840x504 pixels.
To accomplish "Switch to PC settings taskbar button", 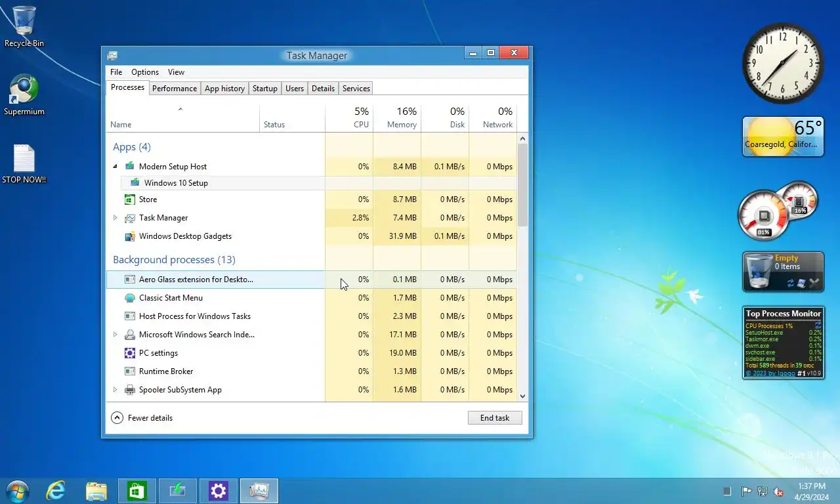I will click(219, 491).
